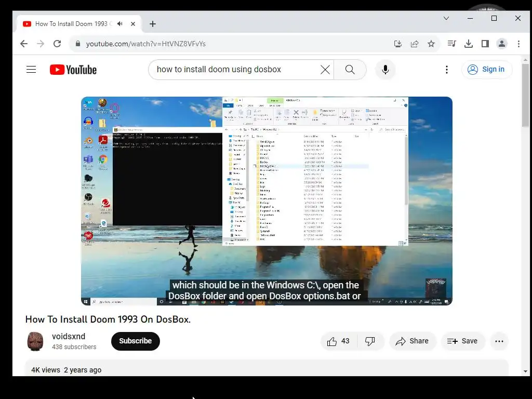532x399 pixels.
Task: Clear the search box with X icon
Action: [325, 70]
